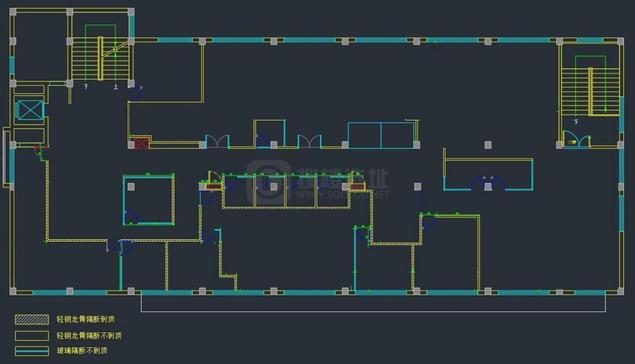Select the 玻璃隔断不到顶 legend label
The width and height of the screenshot is (635, 364).
click(82, 351)
